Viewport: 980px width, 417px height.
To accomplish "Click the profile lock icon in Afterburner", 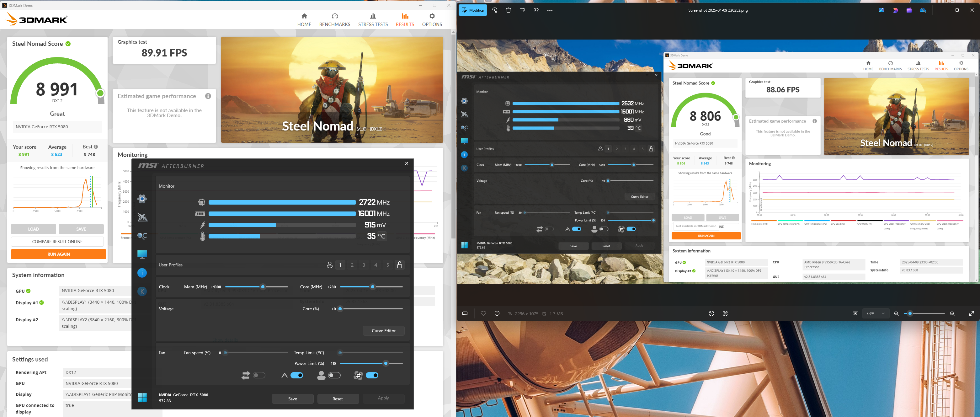I will point(399,265).
